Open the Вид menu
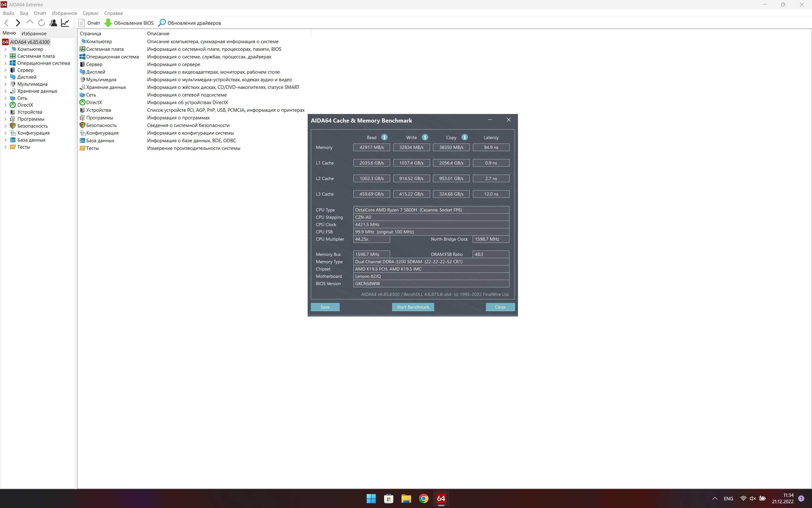 (x=24, y=13)
